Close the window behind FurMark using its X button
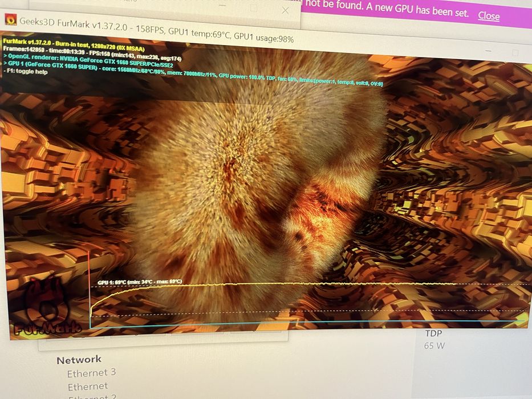Screen dimensions: 532x399 tap(285, 10)
